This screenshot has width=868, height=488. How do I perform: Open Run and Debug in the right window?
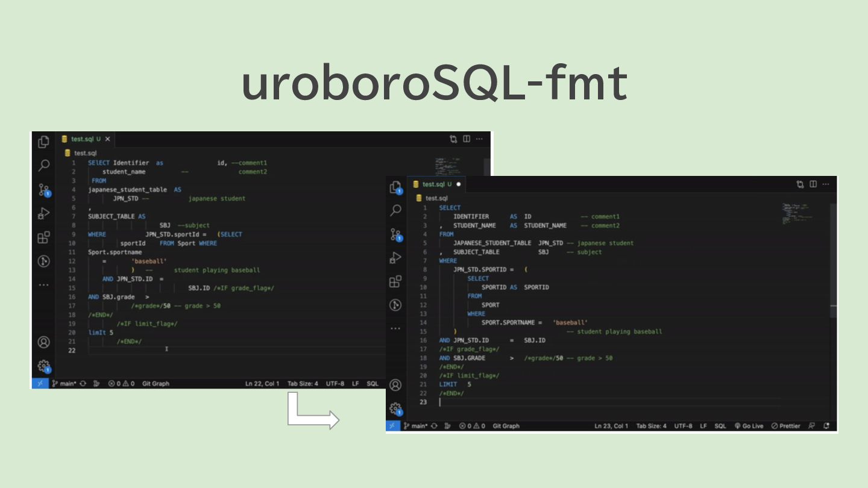point(395,258)
